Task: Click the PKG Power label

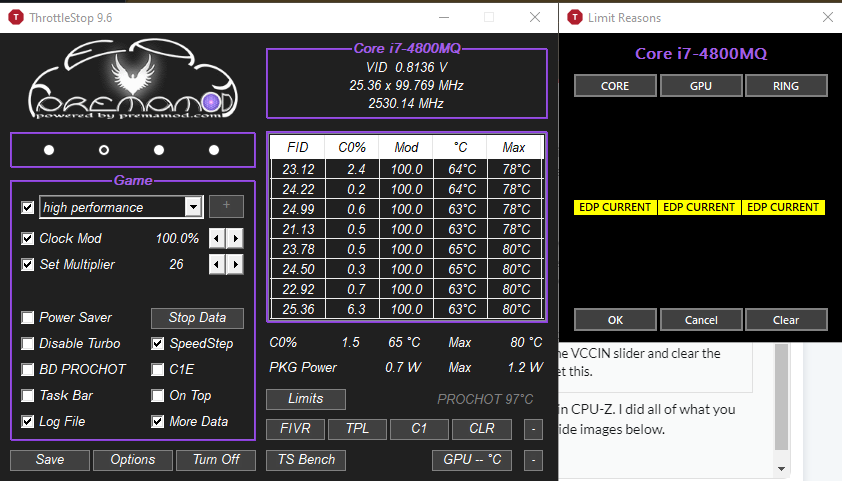Action: (303, 367)
